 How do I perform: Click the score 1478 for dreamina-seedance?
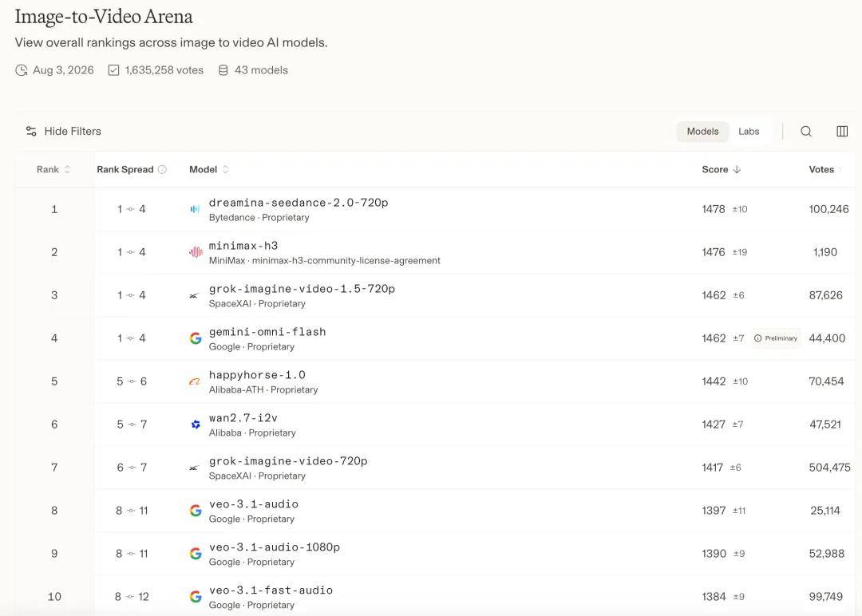coord(713,209)
